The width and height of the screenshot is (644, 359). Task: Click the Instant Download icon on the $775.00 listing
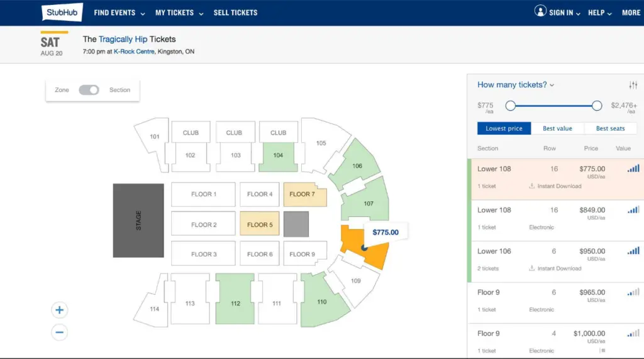(532, 185)
